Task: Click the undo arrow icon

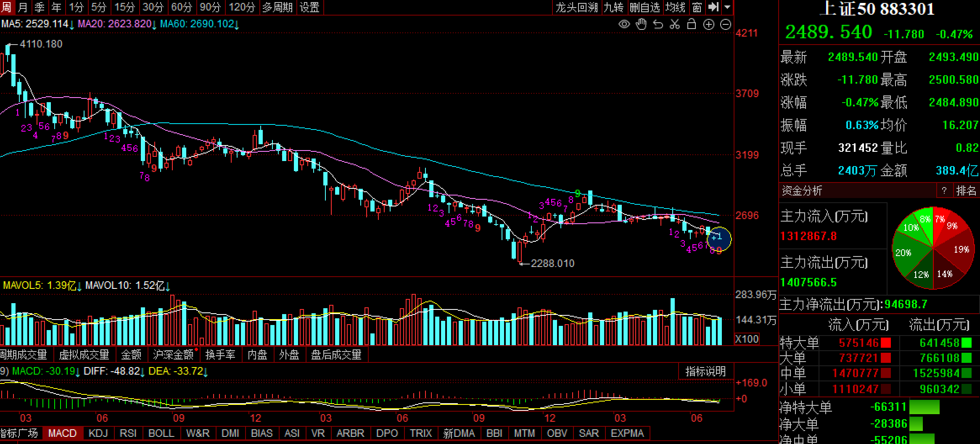Action: pos(658,24)
